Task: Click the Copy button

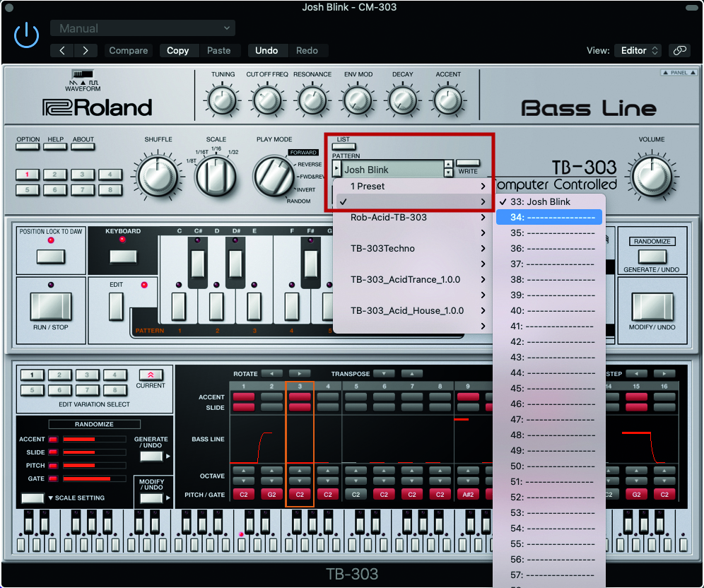Action: pos(178,51)
